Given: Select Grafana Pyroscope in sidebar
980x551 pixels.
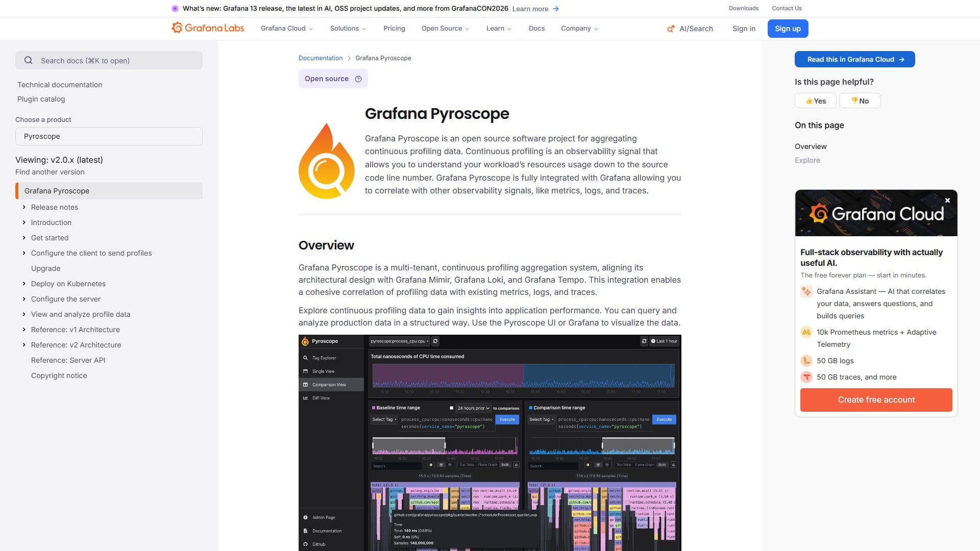Looking at the screenshot, I should tap(109, 191).
